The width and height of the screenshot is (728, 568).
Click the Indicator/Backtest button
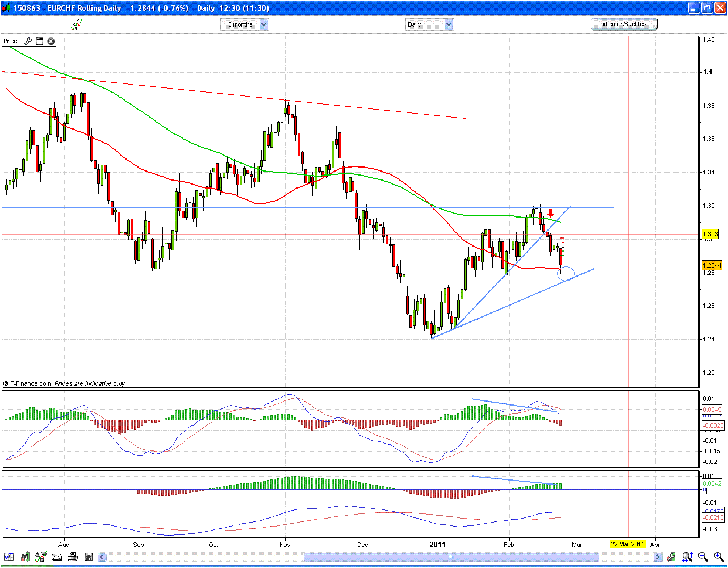tap(624, 24)
